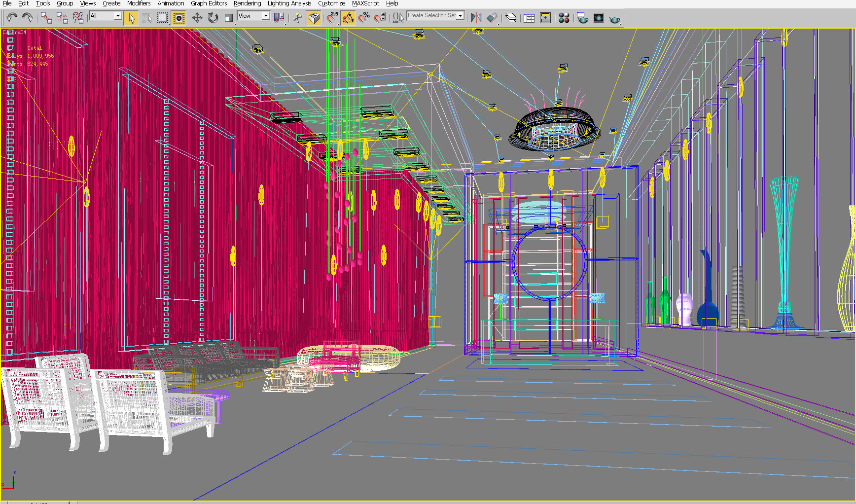This screenshot has width=856, height=504.
Task: Open the Group menu
Action: tap(65, 3)
